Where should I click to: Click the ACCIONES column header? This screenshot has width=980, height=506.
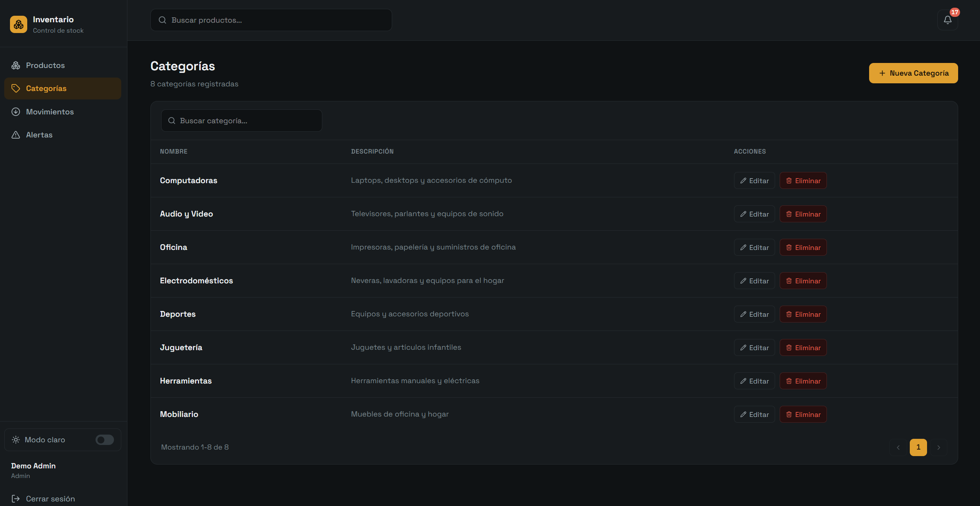(750, 151)
